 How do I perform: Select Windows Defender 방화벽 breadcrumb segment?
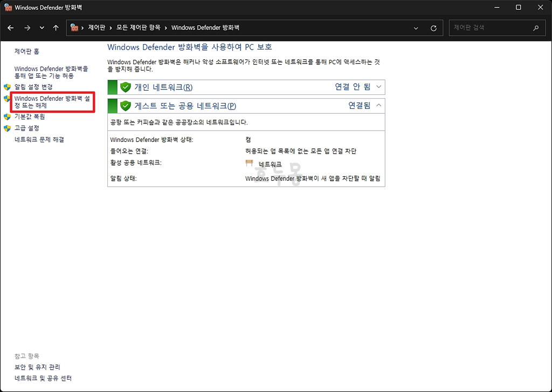click(205, 27)
